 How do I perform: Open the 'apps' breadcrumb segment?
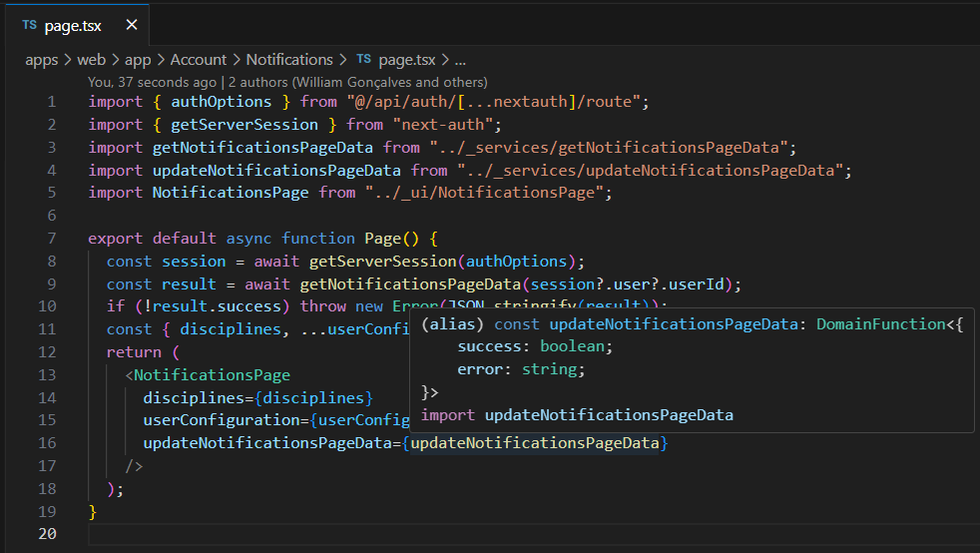(41, 60)
